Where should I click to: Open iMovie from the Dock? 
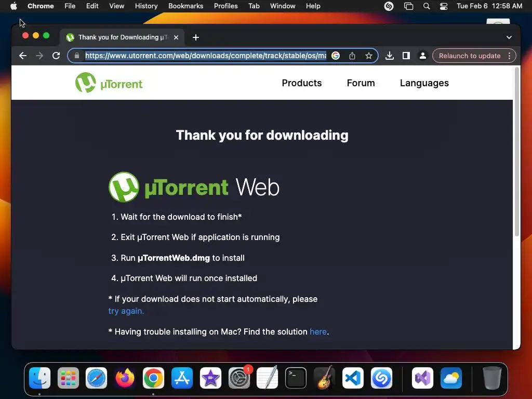(210, 378)
